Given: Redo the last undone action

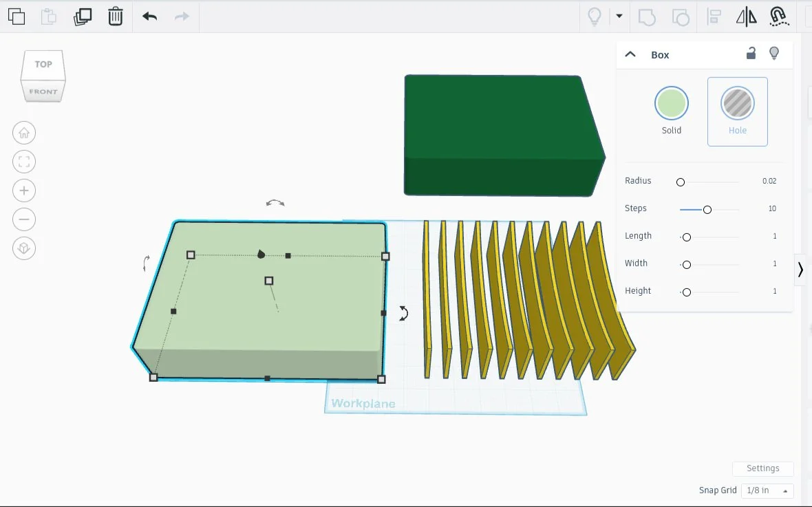Looking at the screenshot, I should click(x=182, y=17).
